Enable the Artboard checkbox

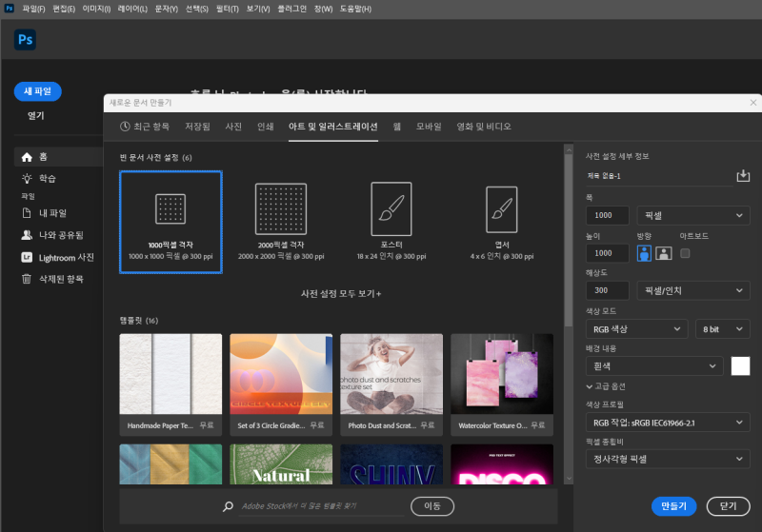[685, 253]
